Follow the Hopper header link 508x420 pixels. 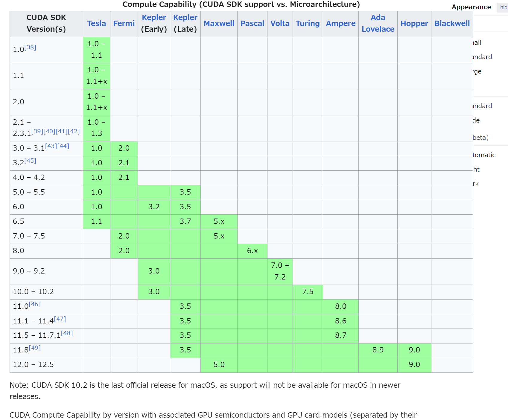(414, 23)
